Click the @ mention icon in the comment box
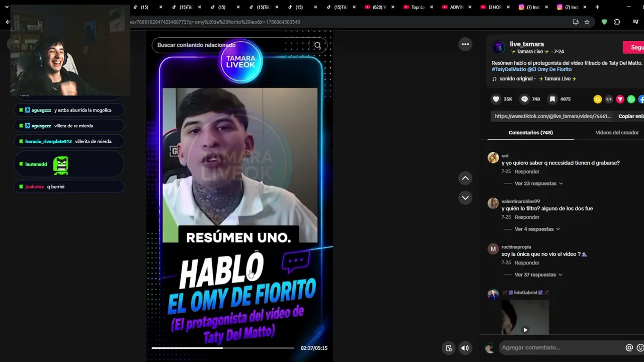This screenshot has width=644, height=362. tap(629, 347)
